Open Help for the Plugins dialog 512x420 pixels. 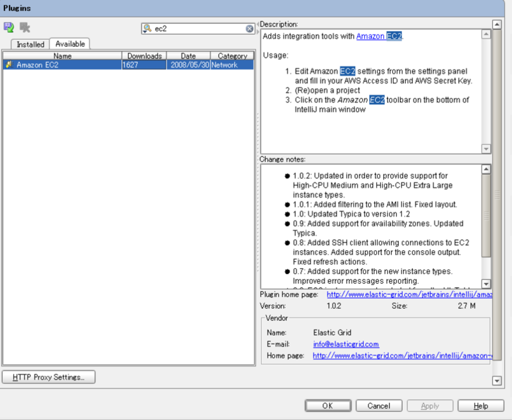tap(481, 406)
